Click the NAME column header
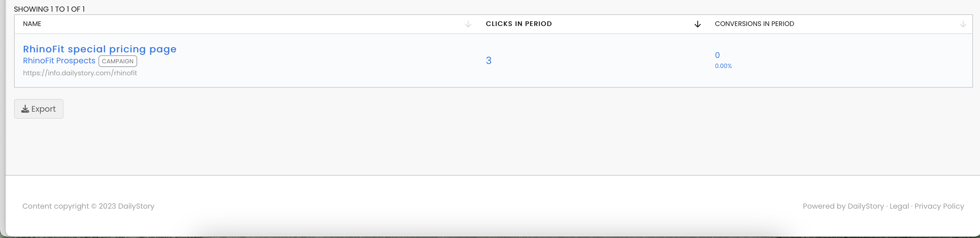Image resolution: width=980 pixels, height=238 pixels. click(32, 24)
